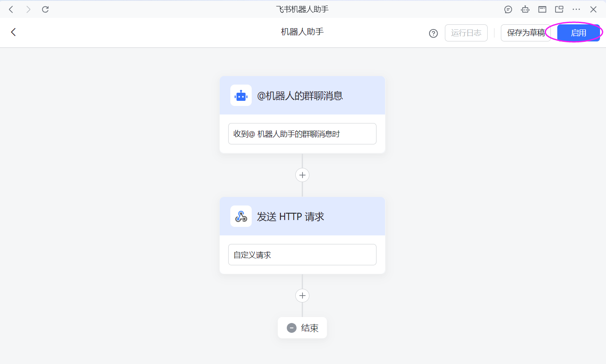The width and height of the screenshot is (606, 364).
Task: Click the 收到@ 机器人助手的群聊消息时 field
Action: pyautogui.click(x=302, y=134)
